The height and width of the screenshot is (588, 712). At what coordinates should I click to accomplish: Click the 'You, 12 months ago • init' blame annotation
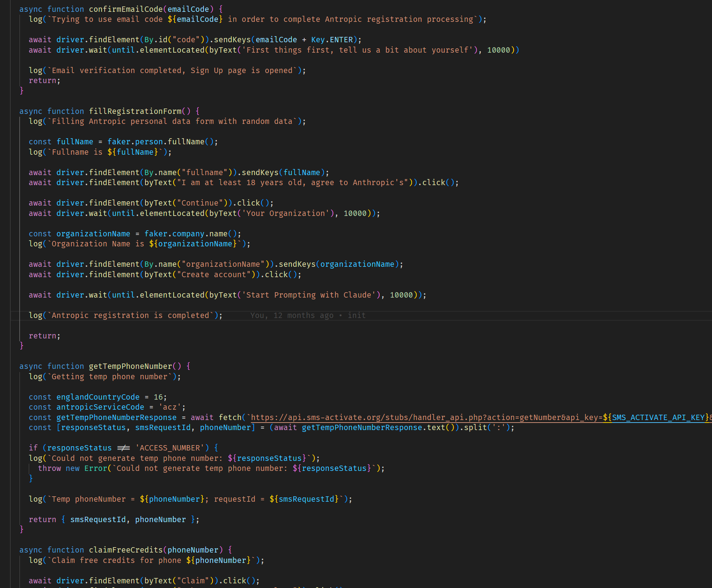pyautogui.click(x=308, y=315)
